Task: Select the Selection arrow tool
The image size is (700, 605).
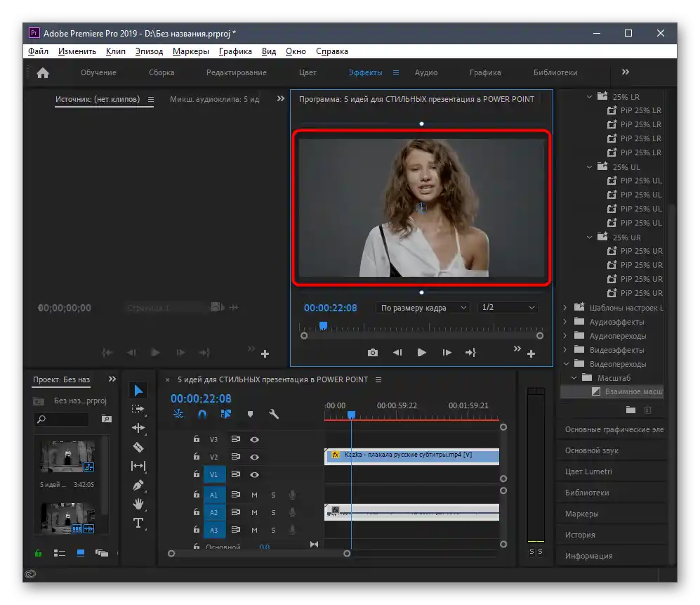Action: click(138, 391)
